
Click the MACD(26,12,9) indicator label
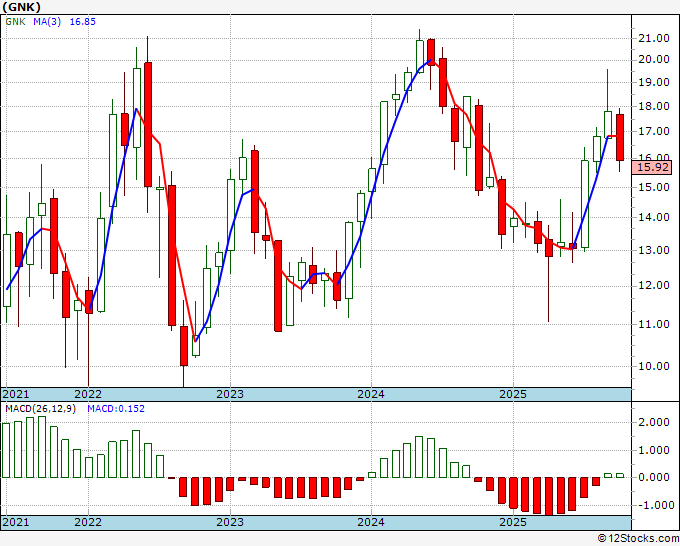40,409
